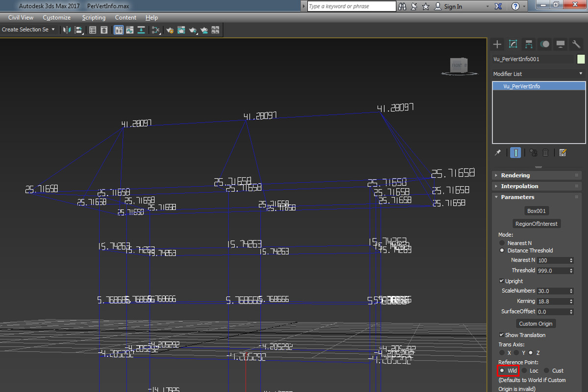Expand the Interpolation rollout
588x392 pixels.
(x=537, y=186)
